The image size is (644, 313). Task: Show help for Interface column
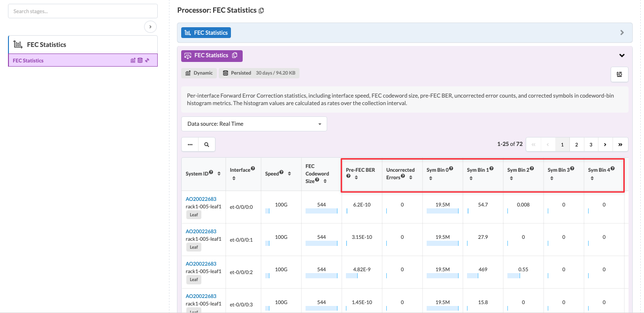253,169
